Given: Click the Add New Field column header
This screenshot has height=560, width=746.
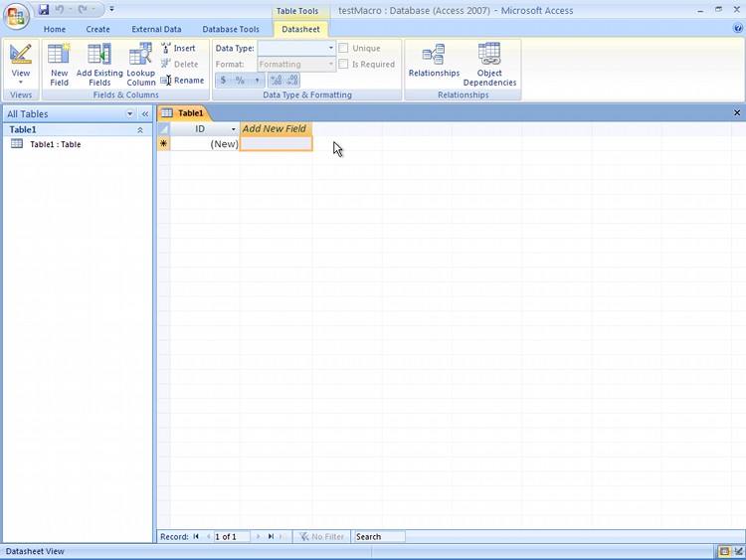Looking at the screenshot, I should [276, 129].
